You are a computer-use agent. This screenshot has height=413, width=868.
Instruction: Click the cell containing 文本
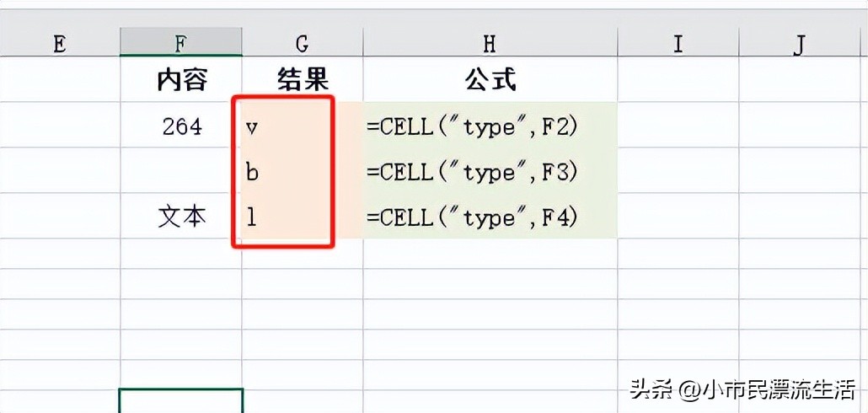181,217
